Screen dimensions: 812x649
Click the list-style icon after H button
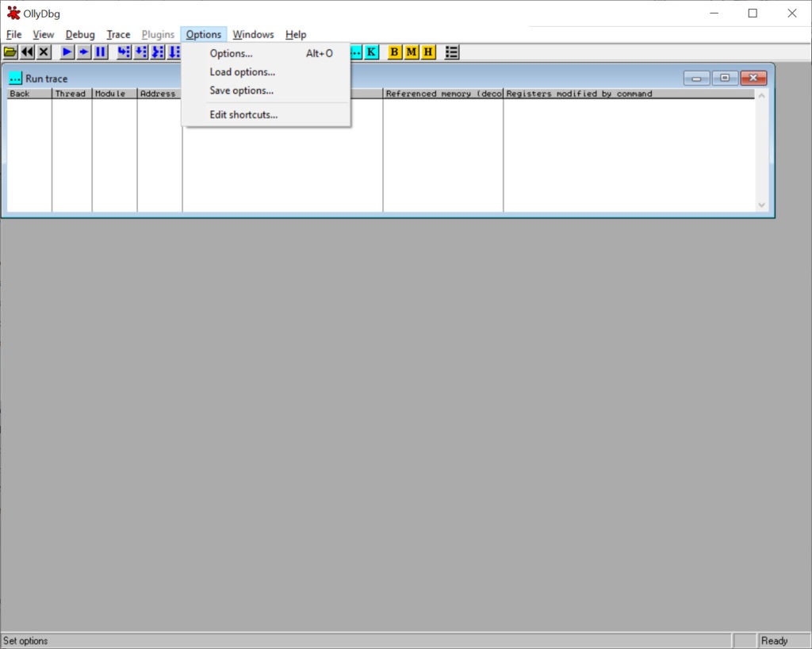click(x=452, y=52)
